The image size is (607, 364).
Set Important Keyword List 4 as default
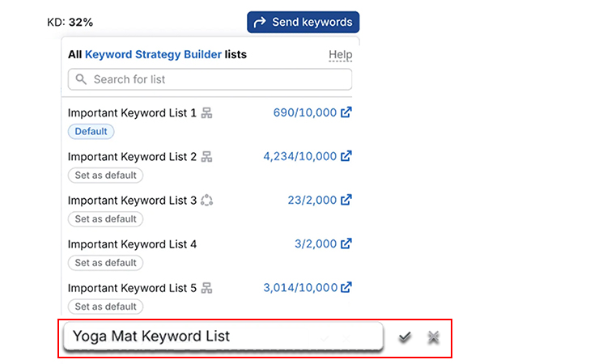click(106, 263)
